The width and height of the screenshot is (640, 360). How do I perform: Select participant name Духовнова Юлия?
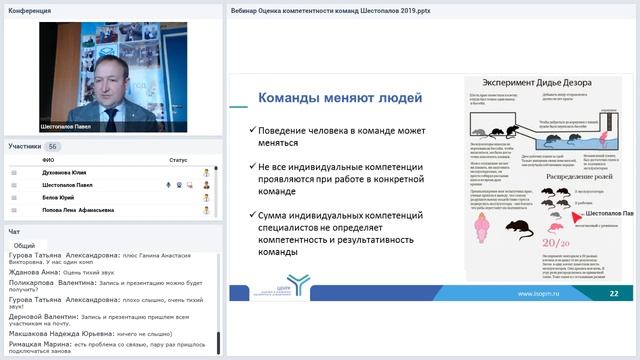click(x=64, y=173)
